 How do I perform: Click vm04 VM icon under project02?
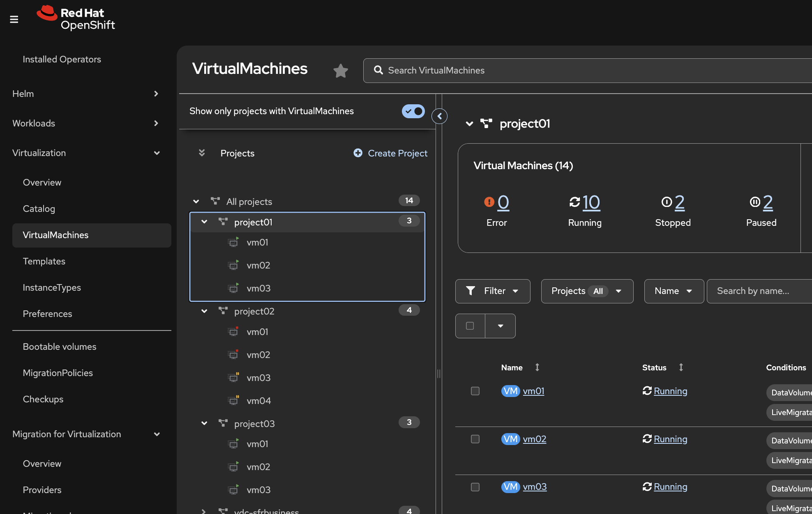[233, 400]
